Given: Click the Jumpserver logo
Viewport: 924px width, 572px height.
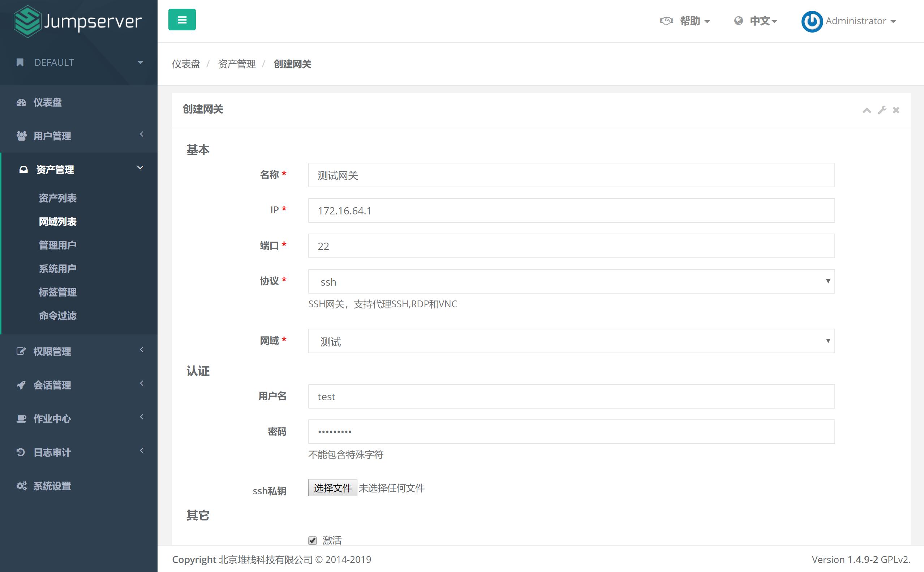Looking at the screenshot, I should [x=77, y=22].
